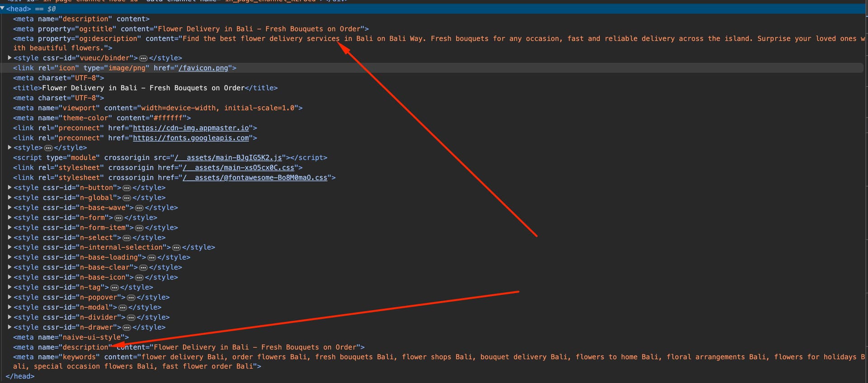Click ellipsis badge in n-modal style

123,307
